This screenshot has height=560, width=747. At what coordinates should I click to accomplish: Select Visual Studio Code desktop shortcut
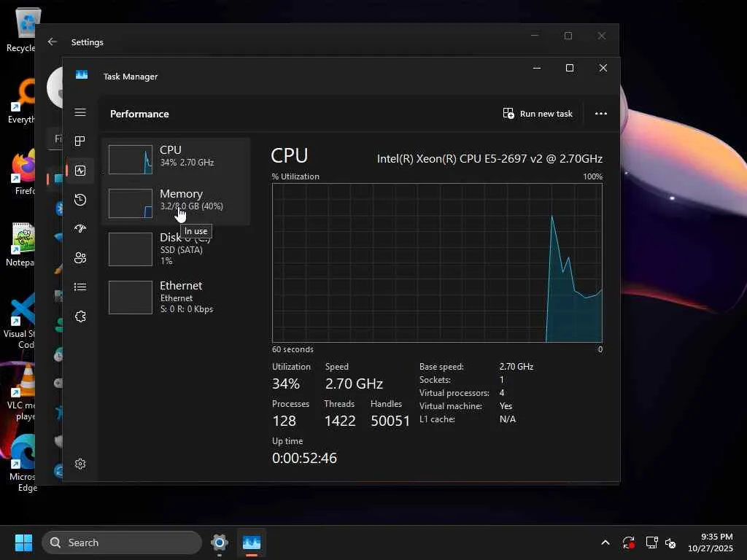pyautogui.click(x=19, y=322)
